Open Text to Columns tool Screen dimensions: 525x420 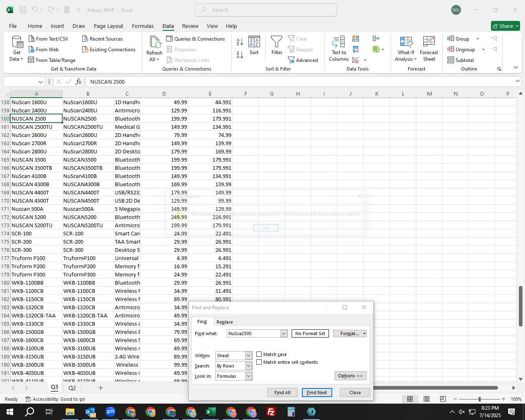click(339, 49)
